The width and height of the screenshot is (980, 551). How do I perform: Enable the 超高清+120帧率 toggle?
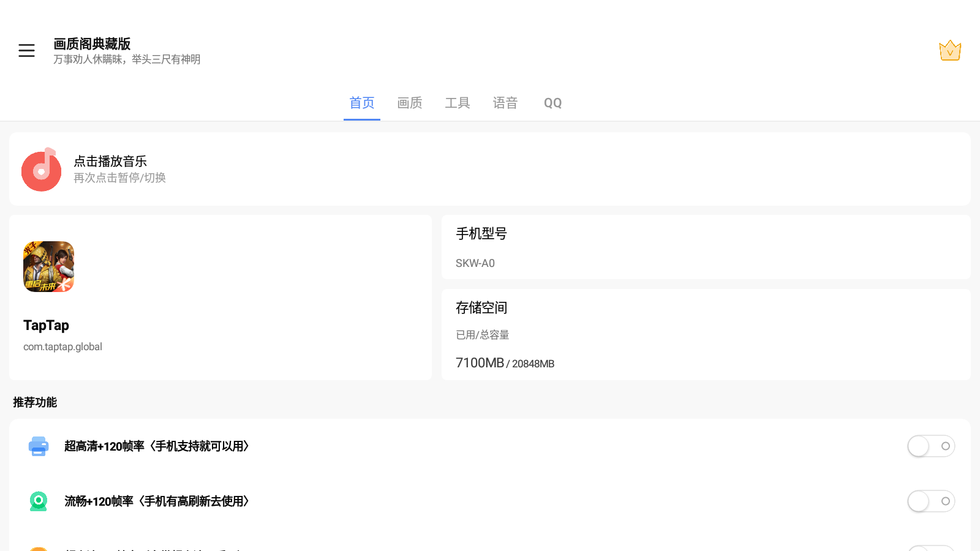(931, 446)
